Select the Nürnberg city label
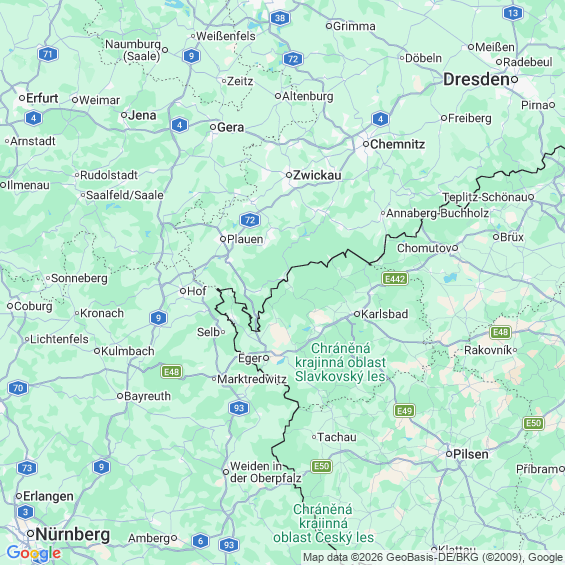 click(x=72, y=534)
